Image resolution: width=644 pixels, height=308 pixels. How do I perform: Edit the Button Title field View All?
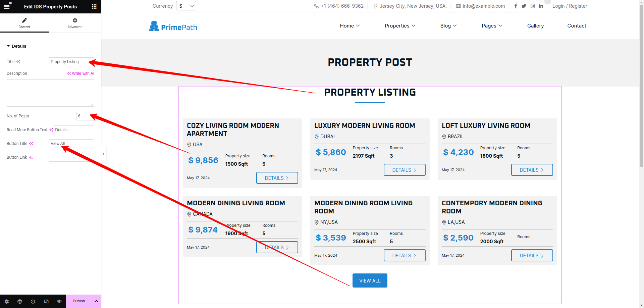tap(71, 144)
